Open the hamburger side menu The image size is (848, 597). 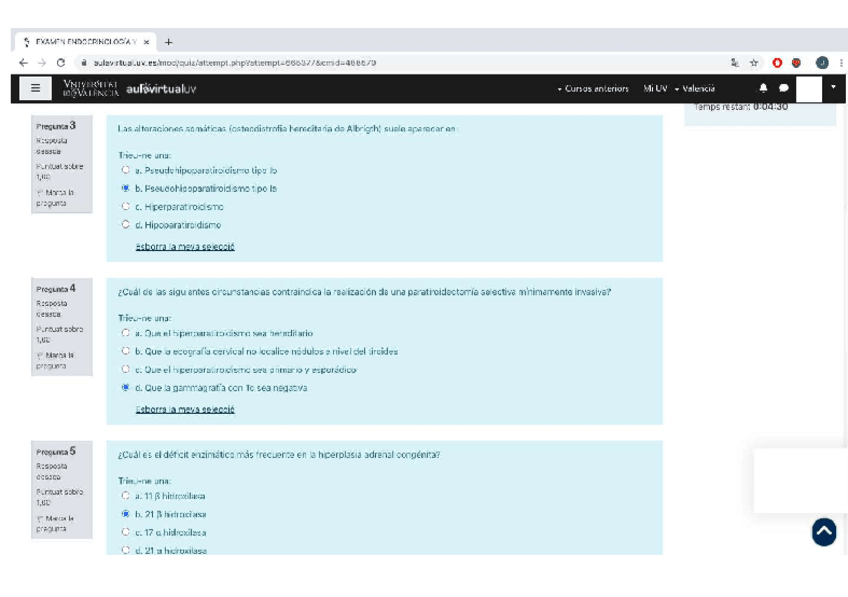click(x=35, y=88)
